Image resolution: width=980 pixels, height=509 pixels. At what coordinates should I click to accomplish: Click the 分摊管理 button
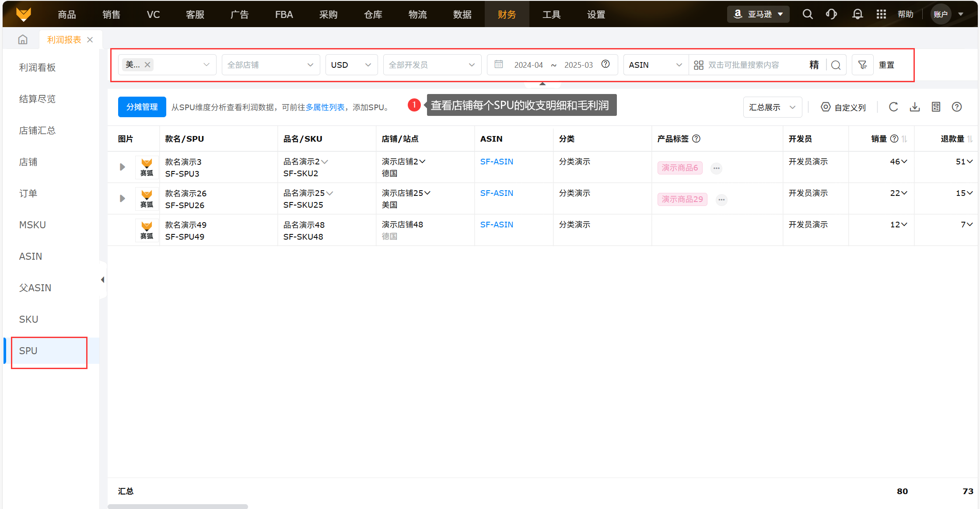coord(142,107)
